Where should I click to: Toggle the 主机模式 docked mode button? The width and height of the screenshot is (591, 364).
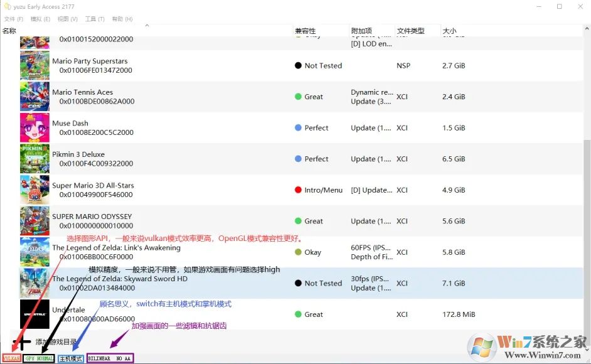70,358
